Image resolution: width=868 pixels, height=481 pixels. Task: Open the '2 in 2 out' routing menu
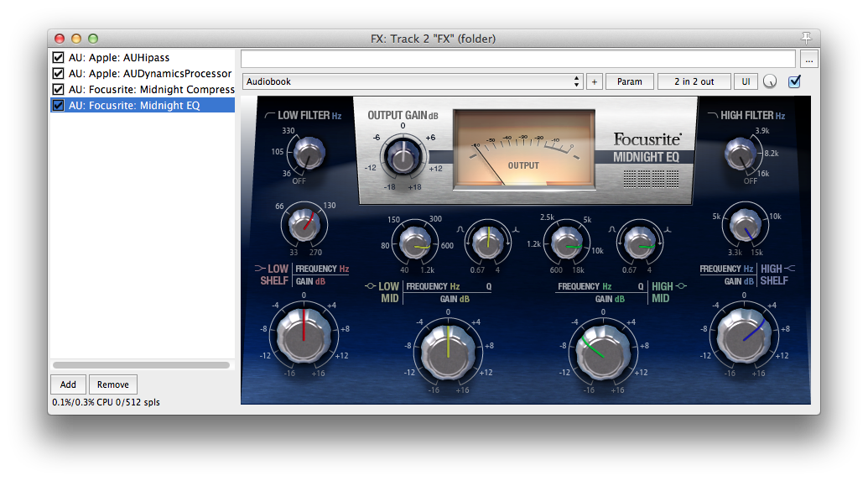point(694,81)
